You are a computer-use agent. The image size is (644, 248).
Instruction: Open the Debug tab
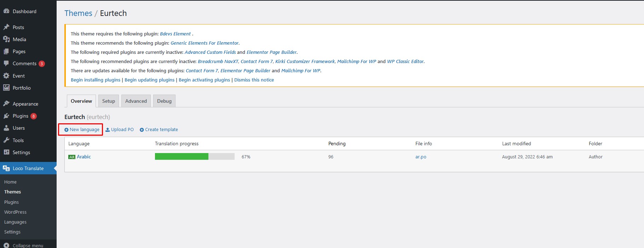tap(164, 101)
